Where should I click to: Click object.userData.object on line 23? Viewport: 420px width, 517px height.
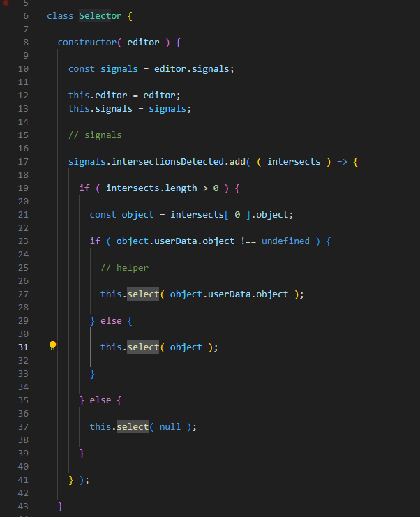click(175, 241)
